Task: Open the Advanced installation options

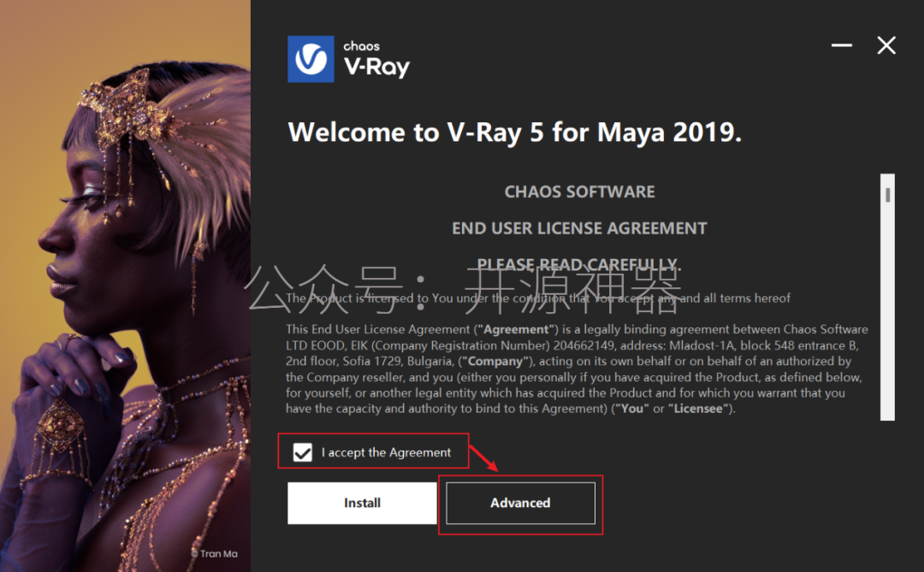Action: tap(520, 503)
